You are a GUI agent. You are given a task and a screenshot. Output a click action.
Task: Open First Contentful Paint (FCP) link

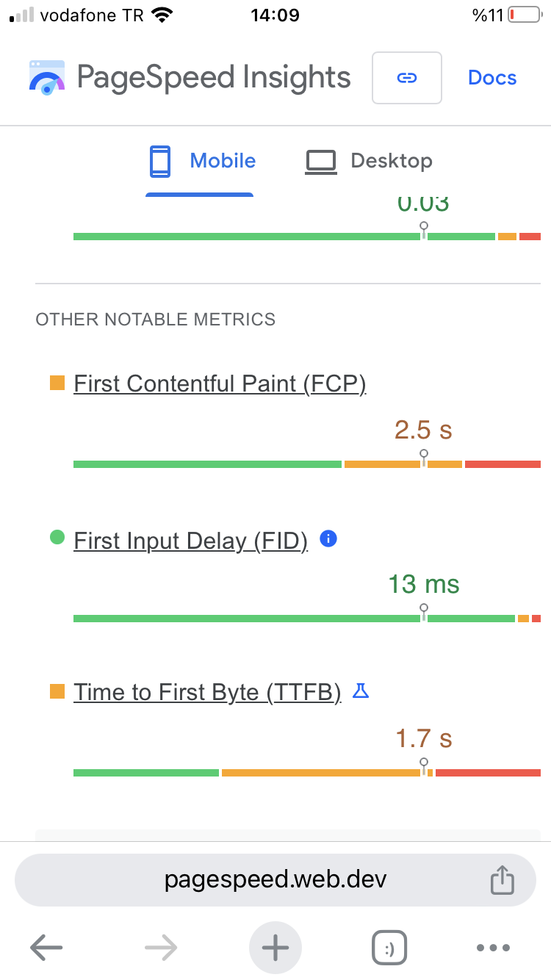(x=220, y=383)
